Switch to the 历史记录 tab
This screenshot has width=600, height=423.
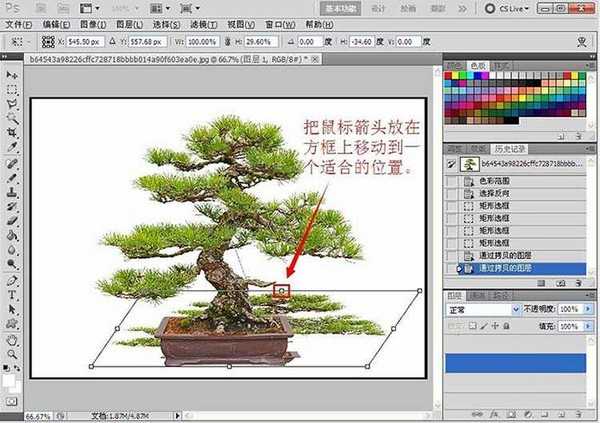[509, 149]
